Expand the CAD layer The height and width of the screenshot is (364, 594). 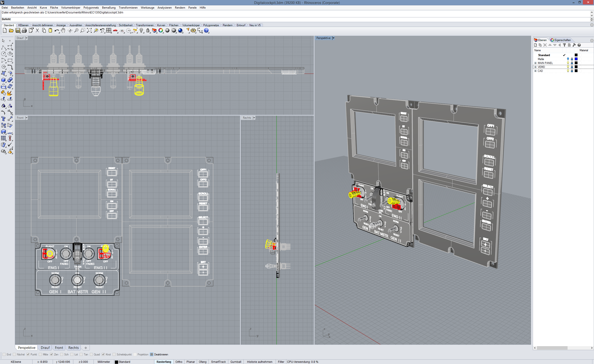click(x=536, y=71)
